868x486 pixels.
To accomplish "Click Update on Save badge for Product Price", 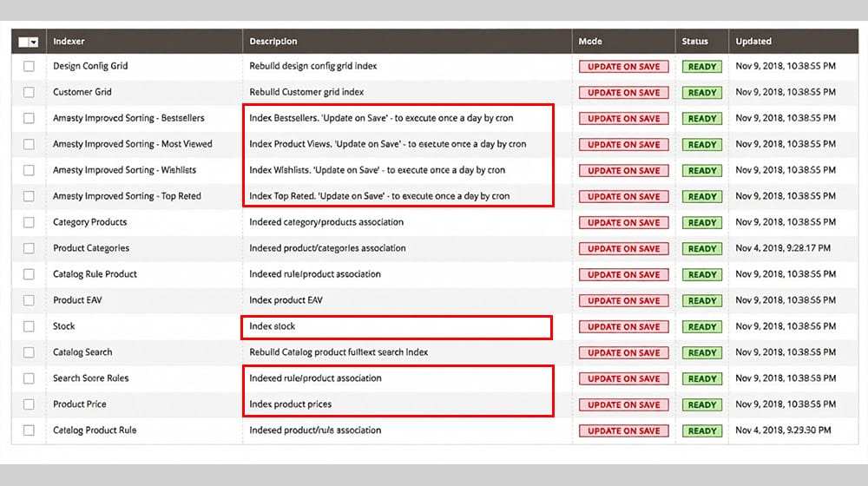I will point(624,404).
